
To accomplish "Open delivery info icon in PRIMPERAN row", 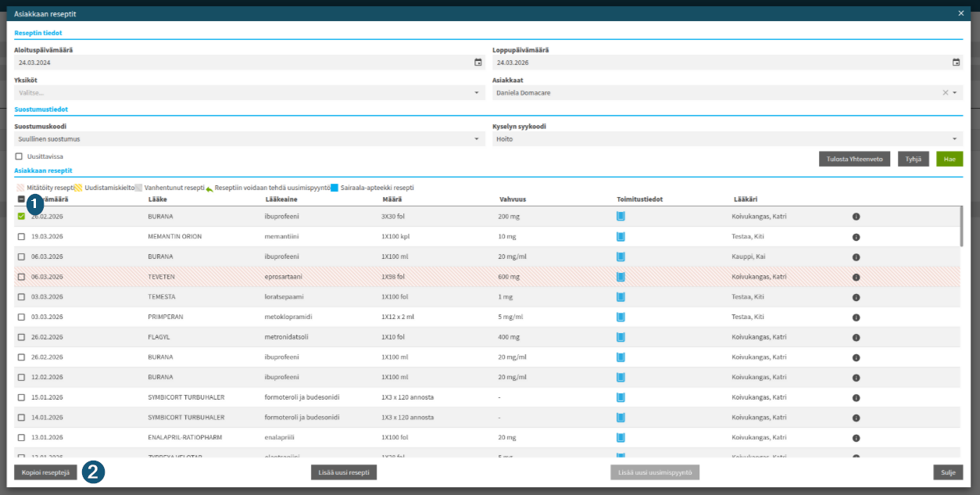I will click(621, 317).
